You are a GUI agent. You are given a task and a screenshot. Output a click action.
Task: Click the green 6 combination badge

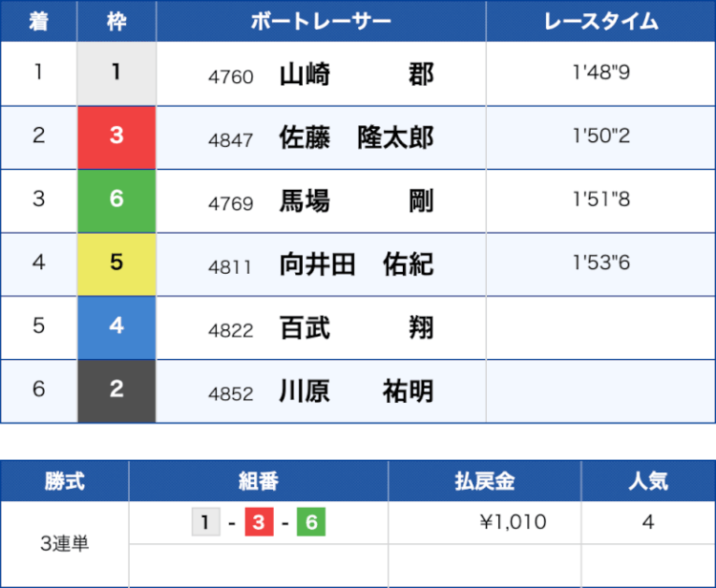pyautogui.click(x=311, y=522)
